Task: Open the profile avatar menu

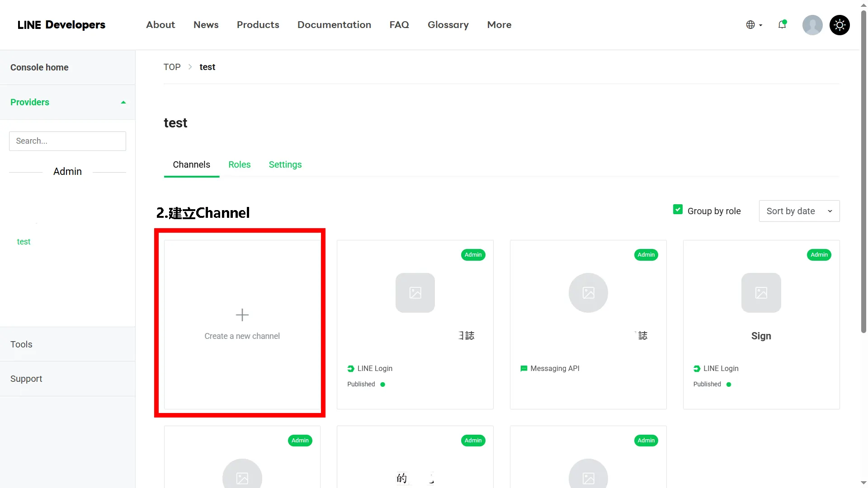Action: pos(812,25)
